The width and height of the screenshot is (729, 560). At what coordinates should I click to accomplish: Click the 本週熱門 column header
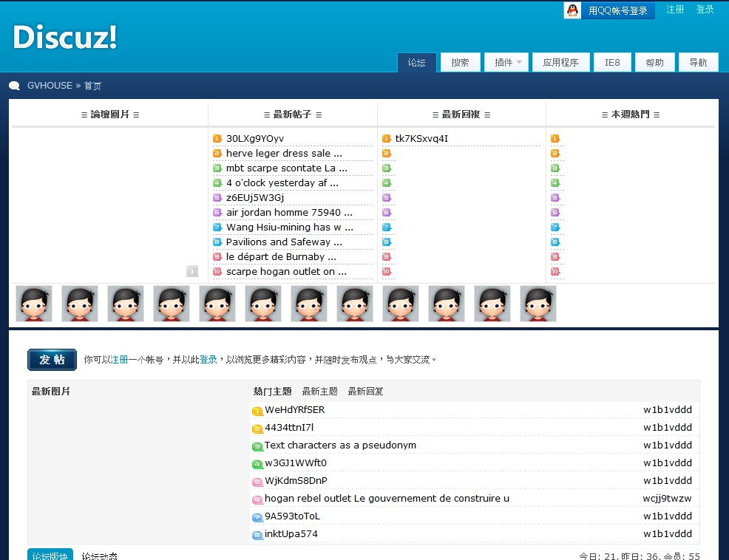pos(631,115)
